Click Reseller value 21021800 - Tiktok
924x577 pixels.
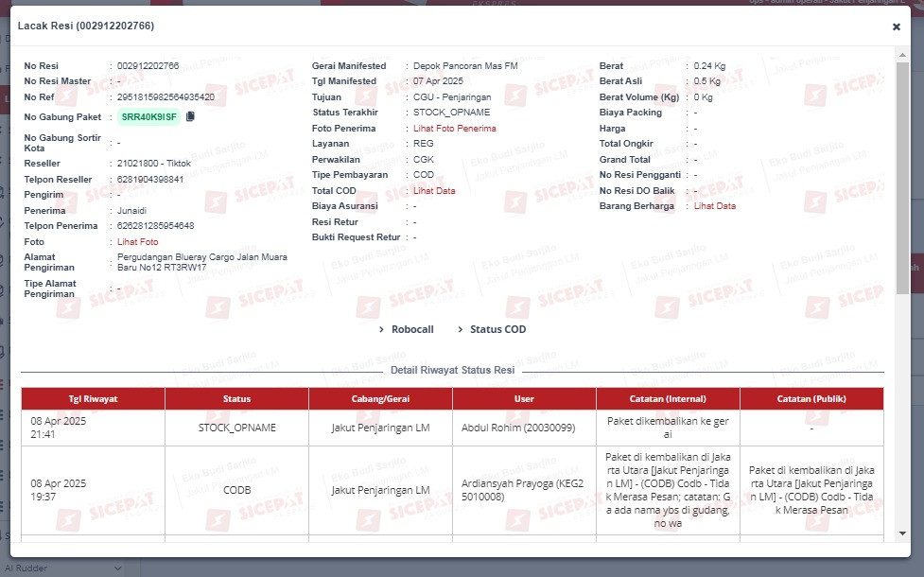point(154,164)
